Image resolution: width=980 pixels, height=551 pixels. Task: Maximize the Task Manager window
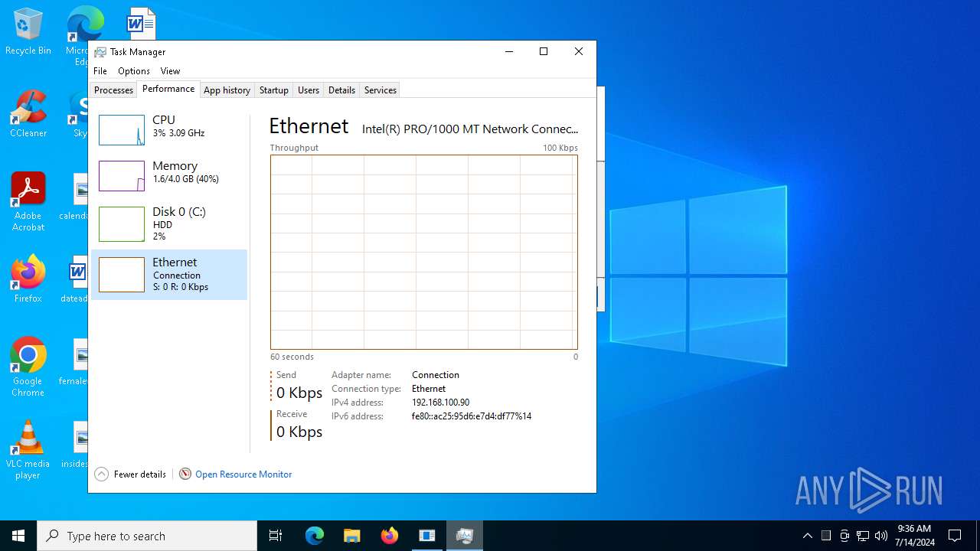click(544, 52)
